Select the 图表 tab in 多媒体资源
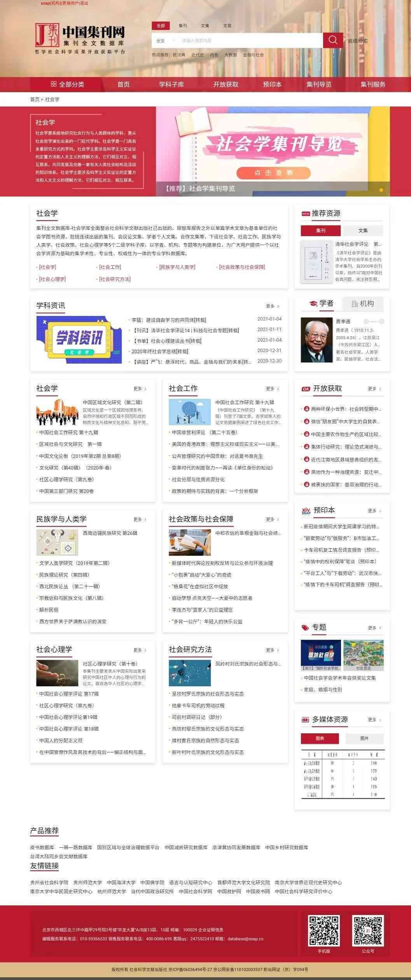 point(320,738)
